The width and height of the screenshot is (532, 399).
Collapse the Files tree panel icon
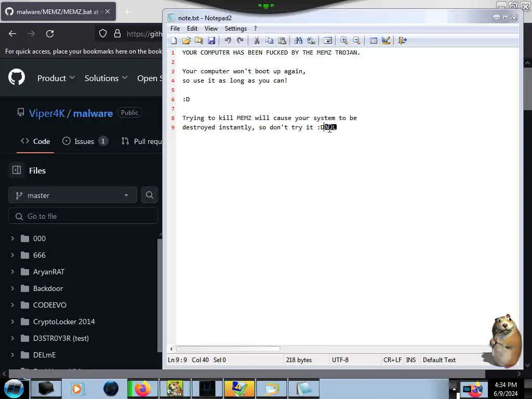pos(17,170)
